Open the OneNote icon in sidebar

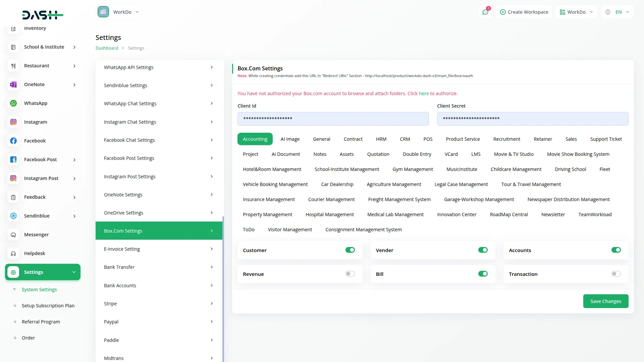click(13, 84)
